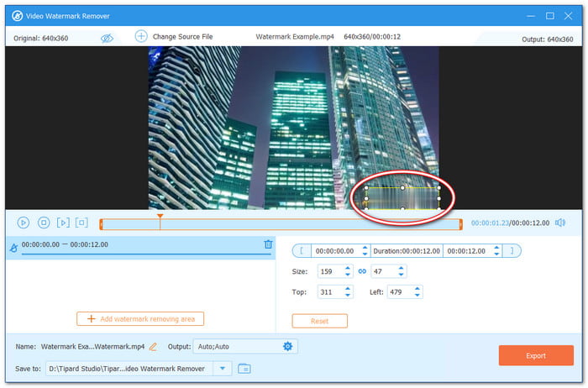Edit the output file name with pencil icon
The width and height of the screenshot is (588, 388).
(x=153, y=347)
